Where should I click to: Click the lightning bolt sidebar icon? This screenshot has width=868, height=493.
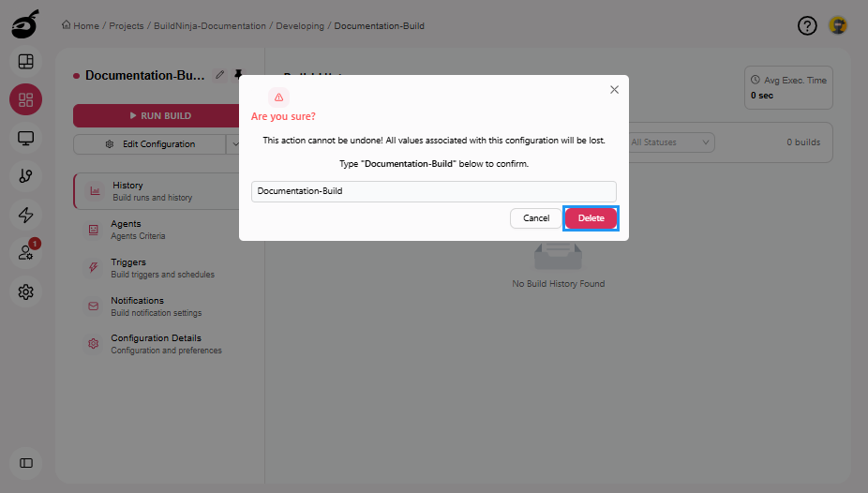click(x=26, y=215)
